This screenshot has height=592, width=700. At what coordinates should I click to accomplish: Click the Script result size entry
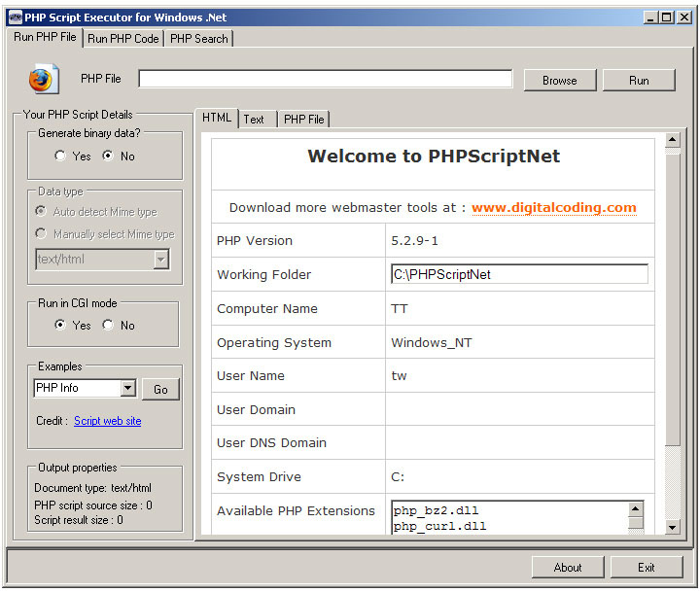click(x=79, y=520)
